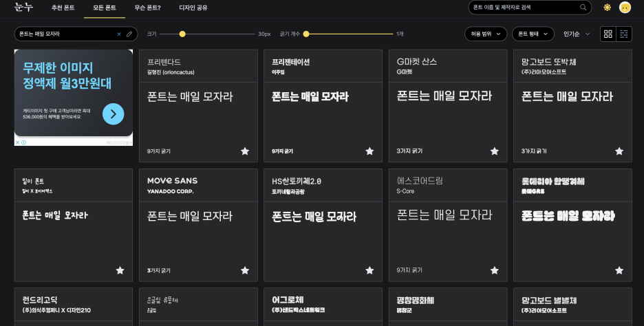Click 3가지 굵기 label on G마켓 산스 card
The image size is (644, 326).
click(409, 151)
